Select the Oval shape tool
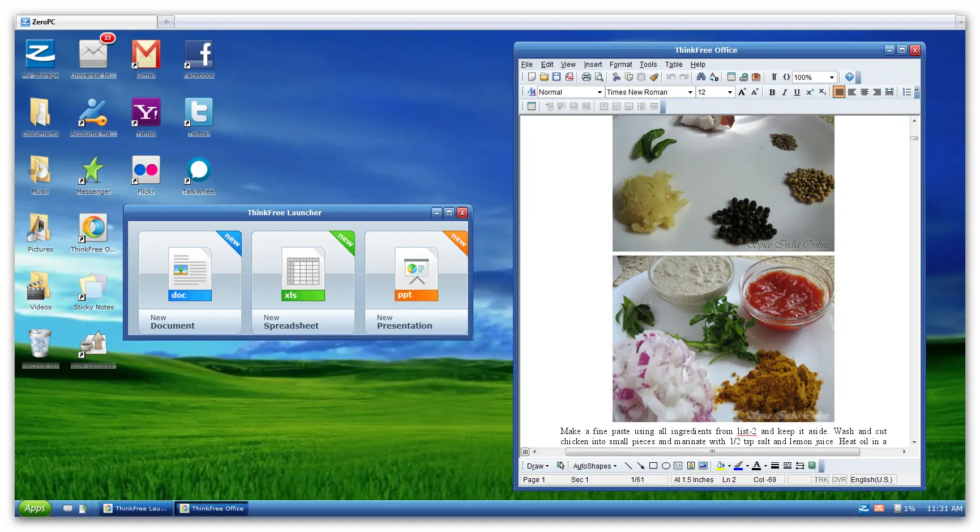 pos(666,466)
